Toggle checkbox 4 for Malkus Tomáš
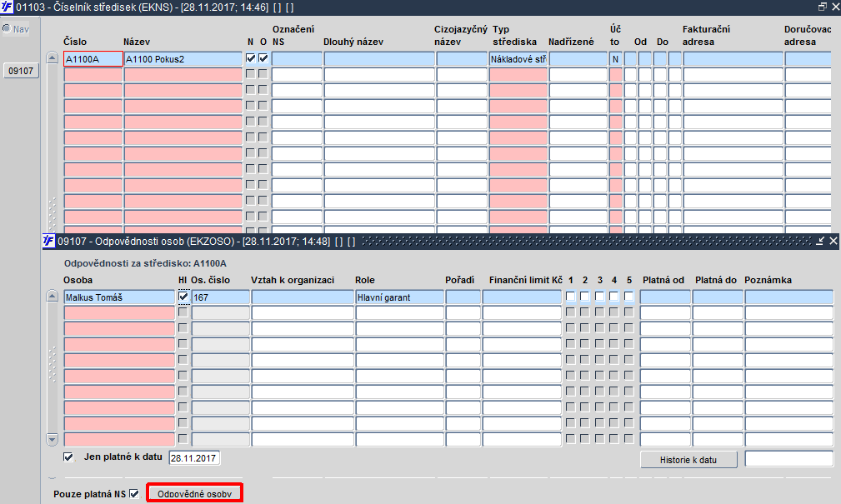This screenshot has height=504, width=841. pyautogui.click(x=614, y=297)
